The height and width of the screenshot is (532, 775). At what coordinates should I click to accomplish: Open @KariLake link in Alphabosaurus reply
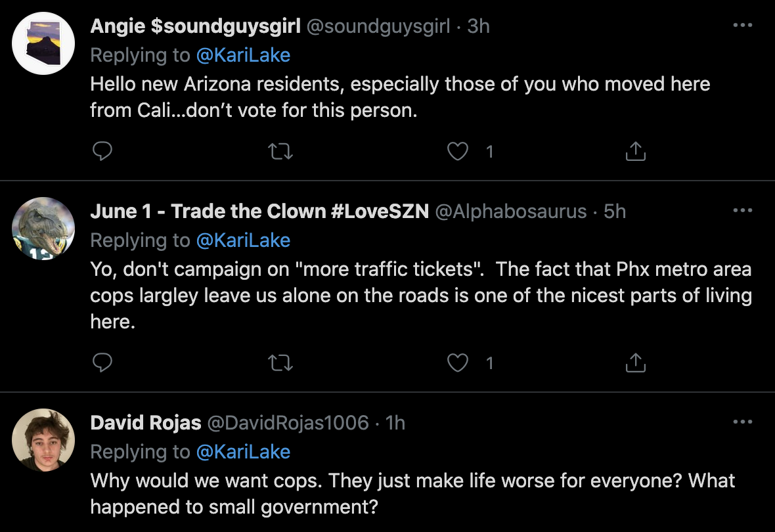(x=243, y=240)
